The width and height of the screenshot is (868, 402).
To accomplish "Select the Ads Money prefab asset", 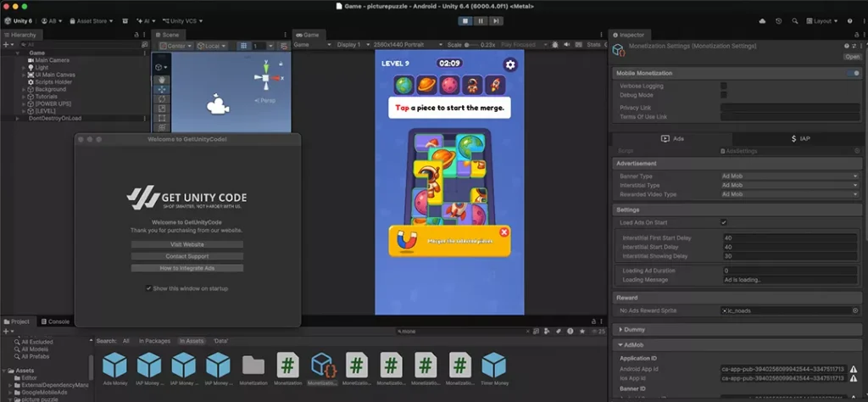I will (x=114, y=369).
